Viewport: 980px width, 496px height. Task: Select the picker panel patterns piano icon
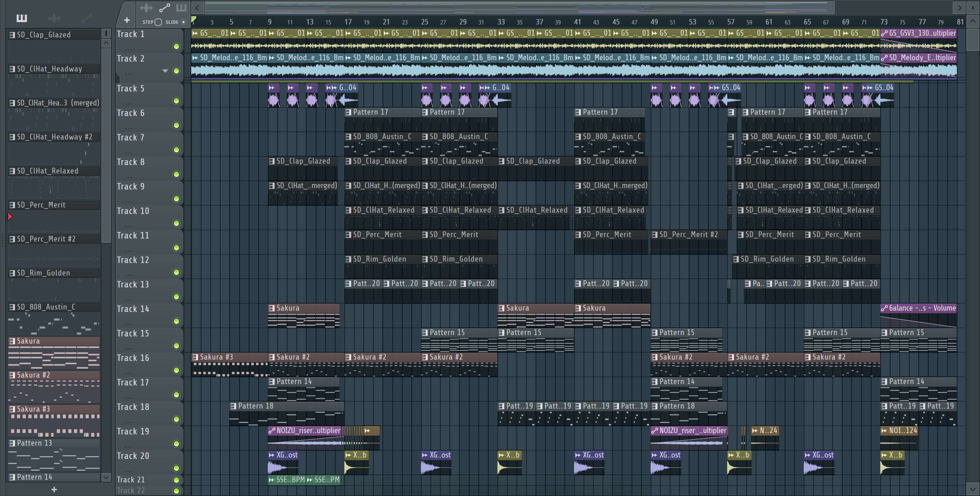22,18
